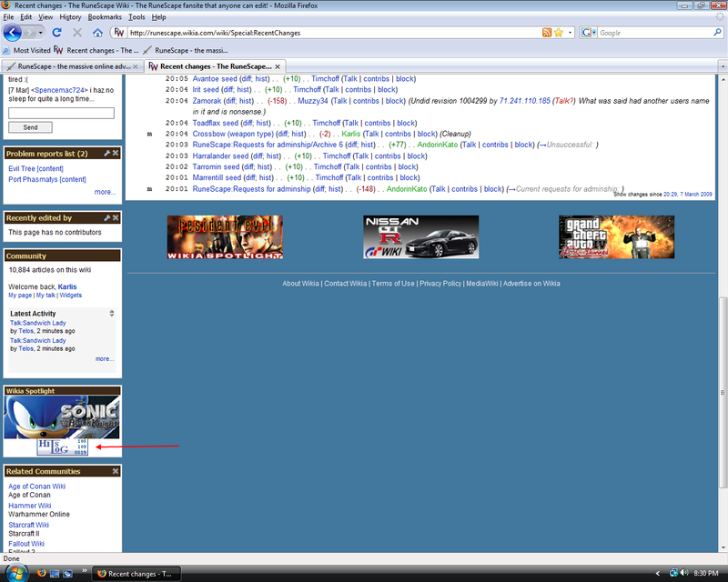728x582 pixels.
Task: Click the browser Back button
Action: coord(13,33)
